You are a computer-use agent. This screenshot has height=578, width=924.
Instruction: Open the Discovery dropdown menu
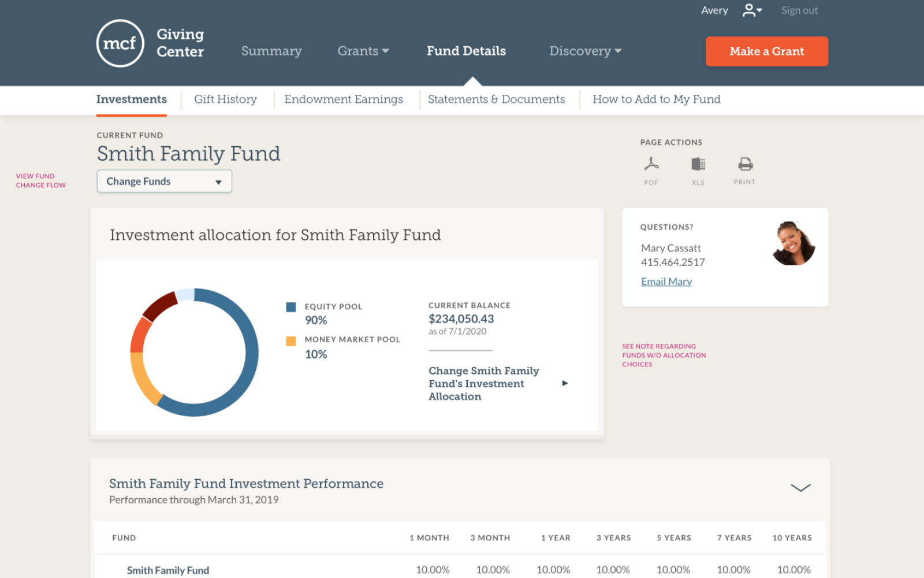click(x=585, y=51)
